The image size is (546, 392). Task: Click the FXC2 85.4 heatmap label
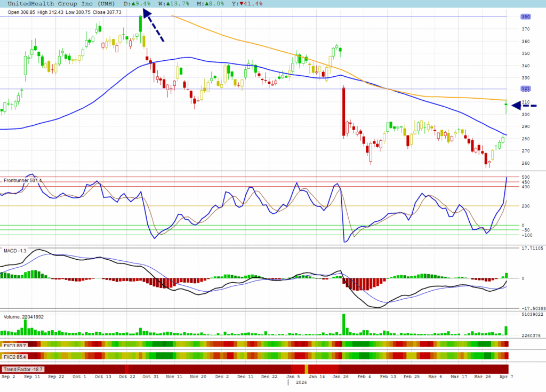15,356
